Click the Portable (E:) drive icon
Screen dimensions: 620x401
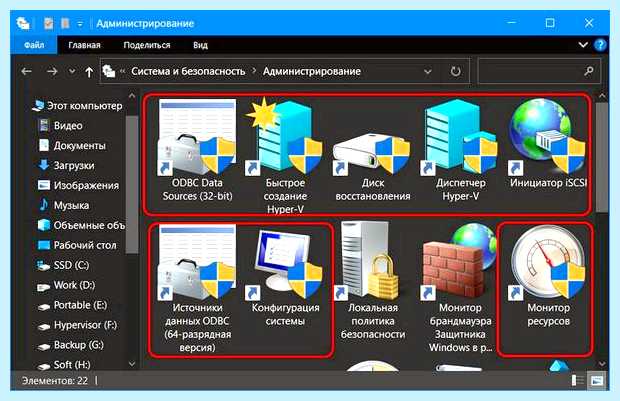(x=43, y=306)
